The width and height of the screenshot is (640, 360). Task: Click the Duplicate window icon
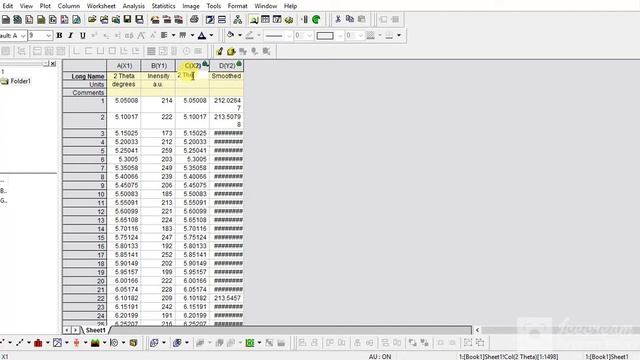pyautogui.click(x=222, y=19)
